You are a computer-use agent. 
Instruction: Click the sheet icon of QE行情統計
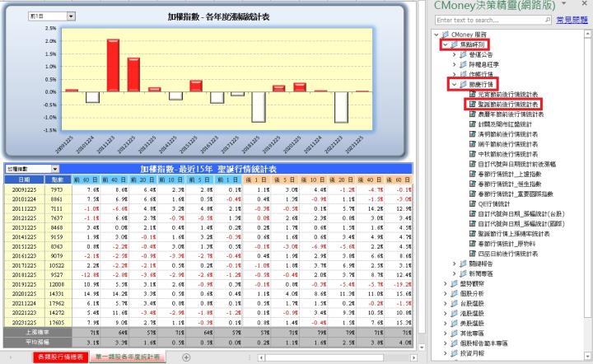(473, 203)
